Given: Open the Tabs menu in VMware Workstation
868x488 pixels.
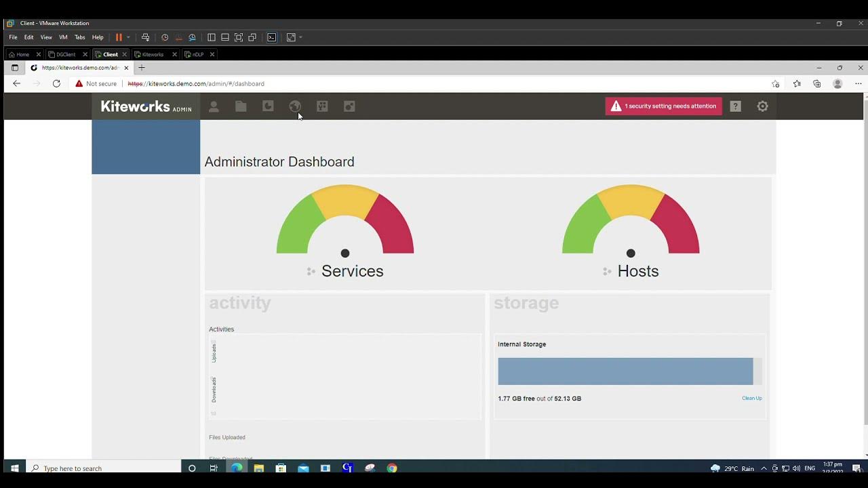Looking at the screenshot, I should [80, 37].
